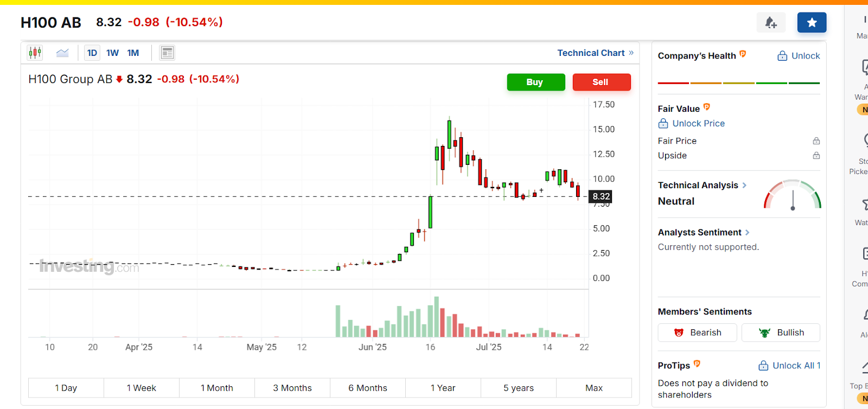This screenshot has height=409, width=868.
Task: Select the candlestick chart type icon
Action: [x=35, y=53]
